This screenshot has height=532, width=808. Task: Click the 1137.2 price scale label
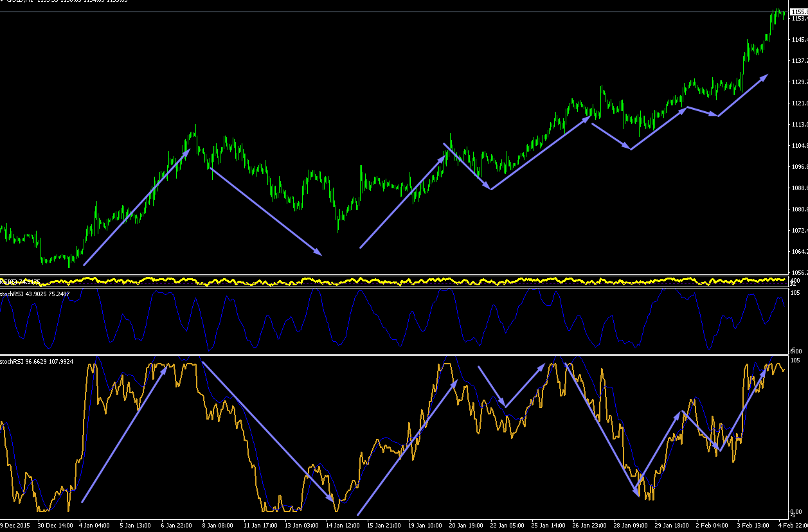800,61
